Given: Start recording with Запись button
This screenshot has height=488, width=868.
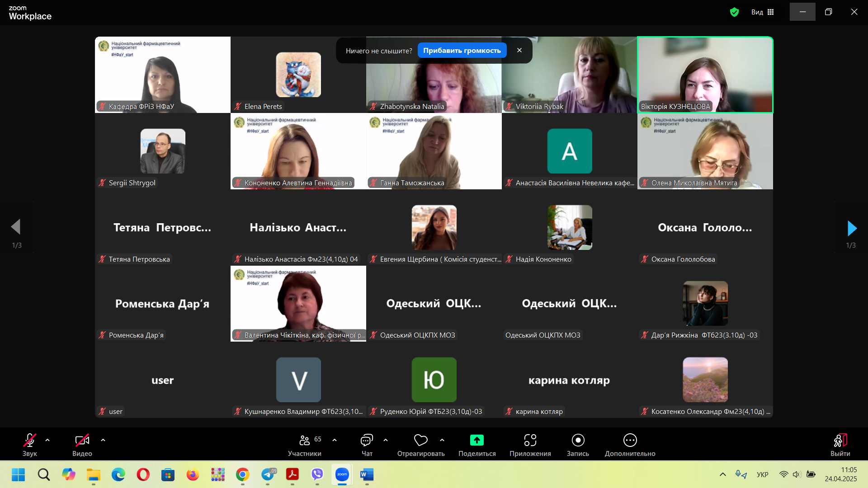Looking at the screenshot, I should 578,445.
